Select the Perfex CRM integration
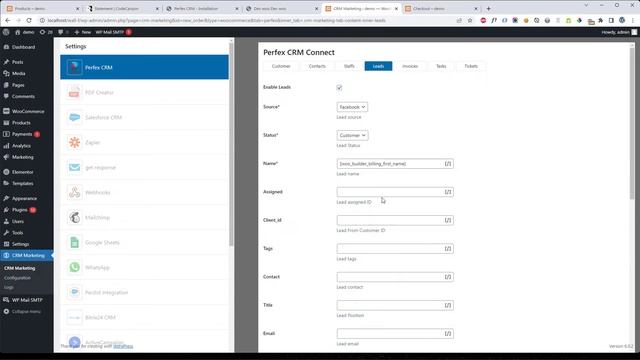The image size is (640, 360). [x=144, y=67]
